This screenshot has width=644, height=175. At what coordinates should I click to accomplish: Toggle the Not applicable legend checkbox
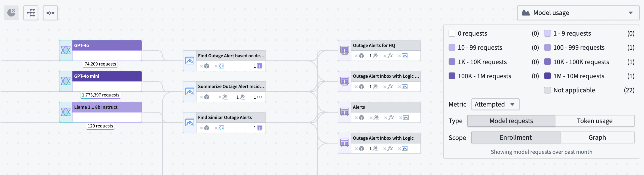click(547, 90)
